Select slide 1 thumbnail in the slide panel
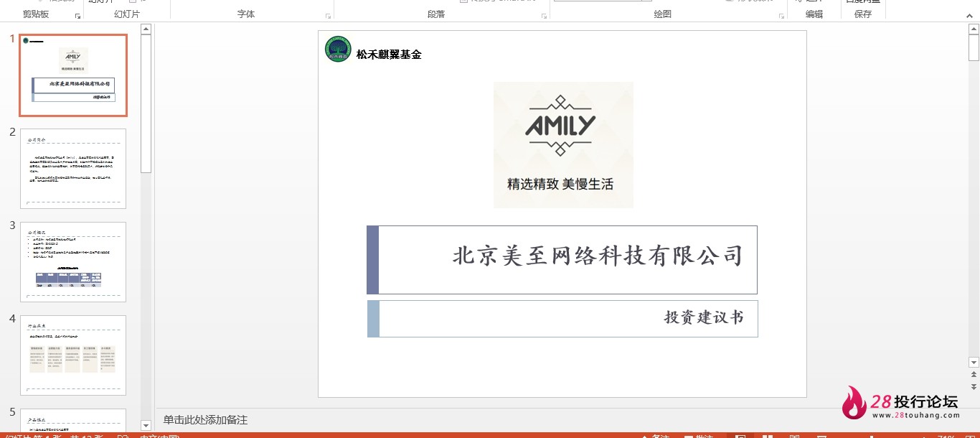Image resolution: width=980 pixels, height=438 pixels. [x=73, y=75]
